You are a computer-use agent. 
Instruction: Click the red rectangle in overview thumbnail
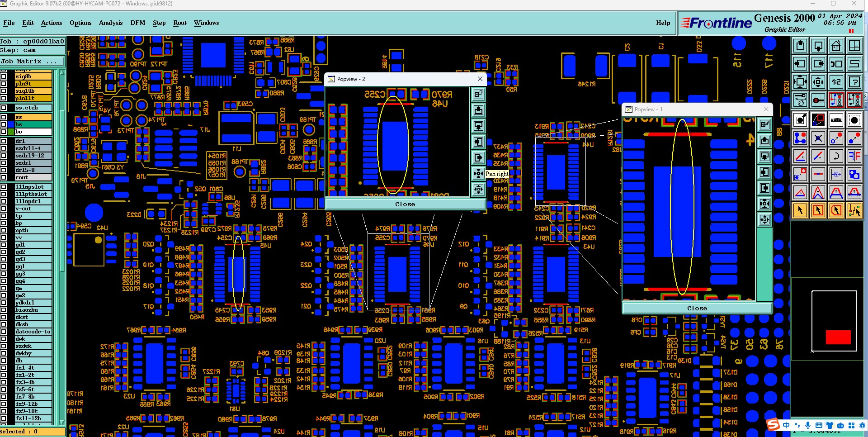838,337
